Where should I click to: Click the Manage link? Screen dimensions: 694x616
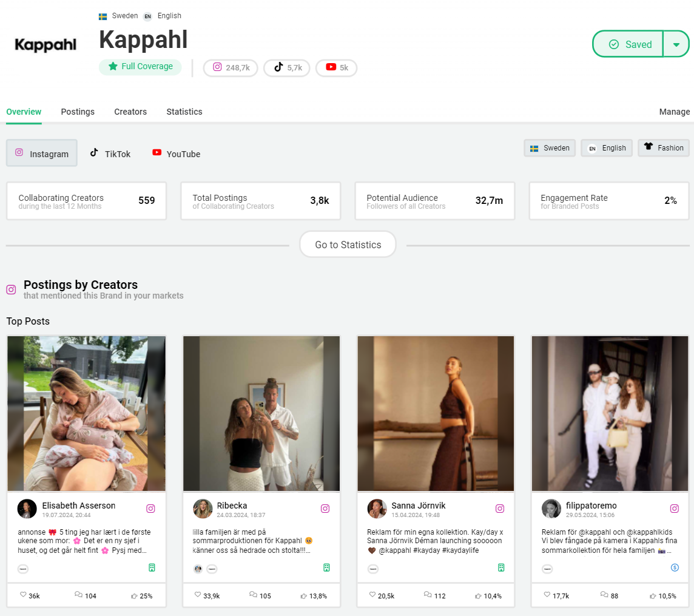tap(674, 112)
